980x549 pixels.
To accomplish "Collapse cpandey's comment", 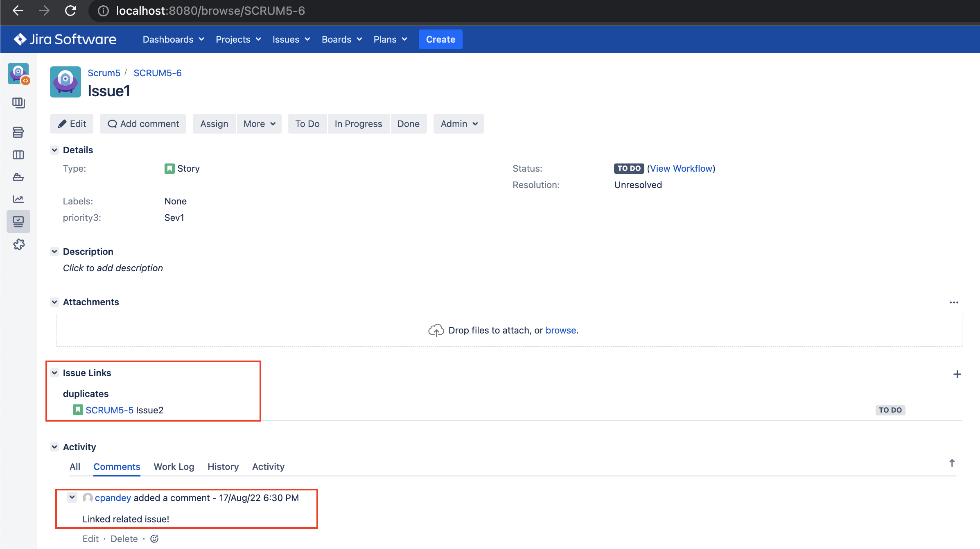I will coord(72,497).
